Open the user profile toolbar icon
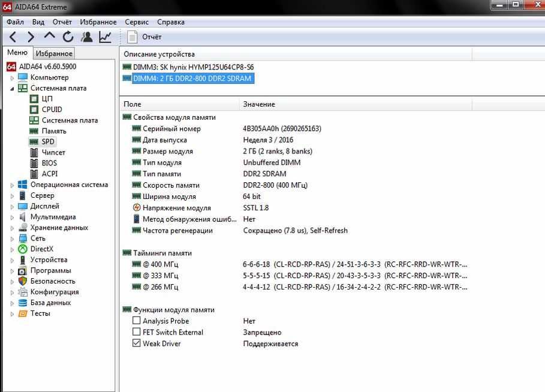The width and height of the screenshot is (545, 392). pyautogui.click(x=86, y=37)
